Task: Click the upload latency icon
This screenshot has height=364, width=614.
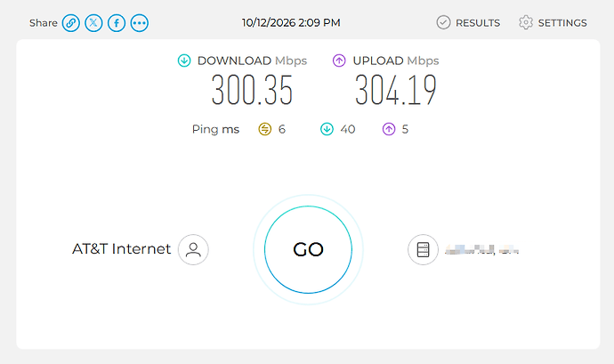Action: tap(389, 129)
